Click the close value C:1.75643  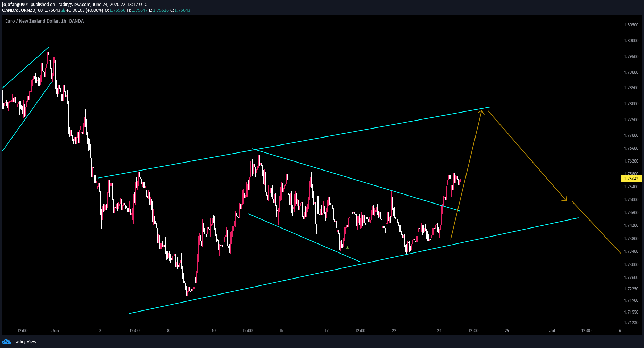click(180, 10)
